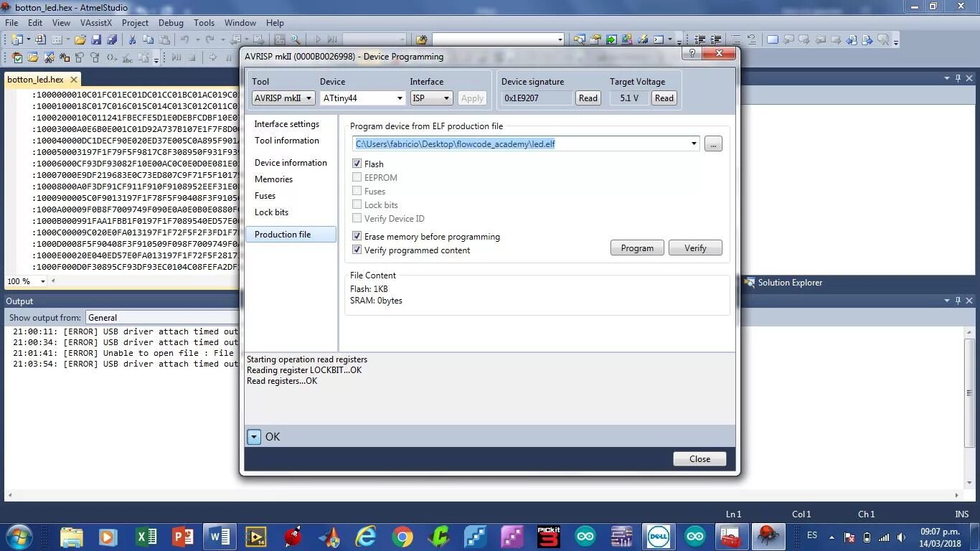Uncheck the Flash checkbox
The width and height of the screenshot is (980, 551).
(357, 164)
